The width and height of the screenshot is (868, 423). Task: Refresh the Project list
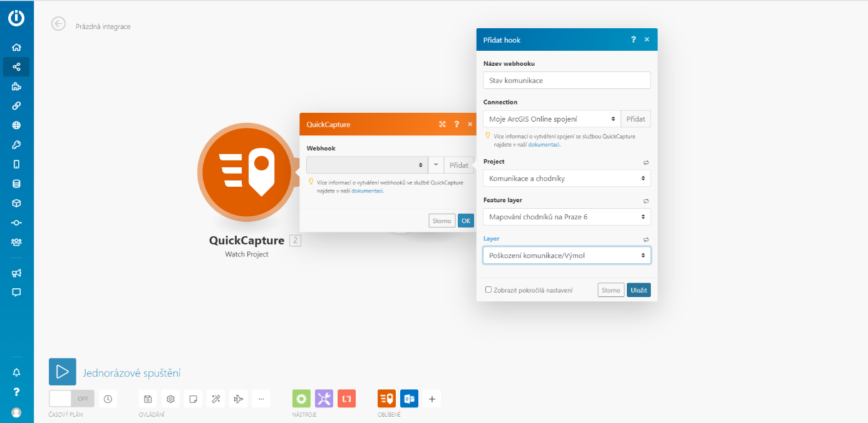pyautogui.click(x=646, y=162)
